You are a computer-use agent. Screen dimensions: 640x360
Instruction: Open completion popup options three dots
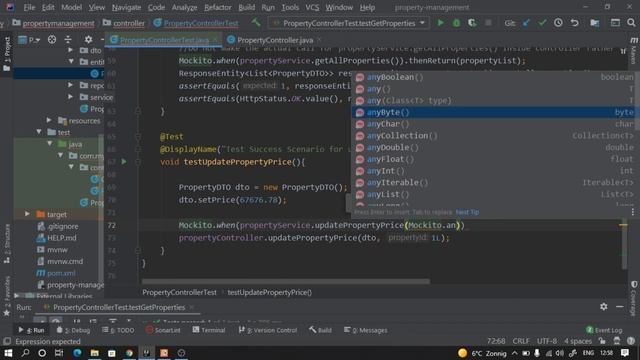tap(633, 212)
